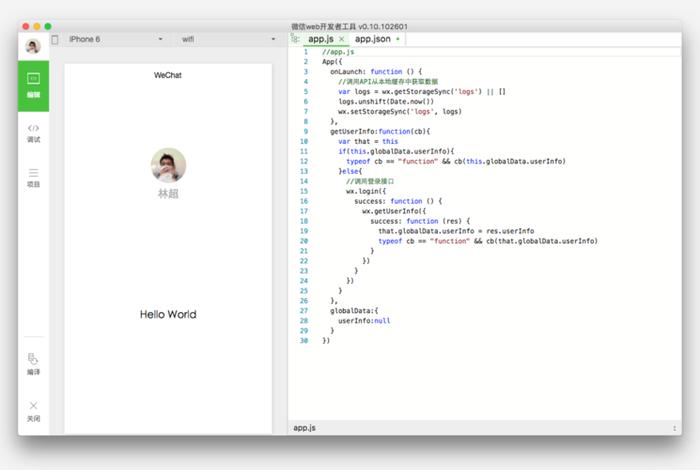
Task: Click the profile photo in the simulator
Action: [168, 165]
